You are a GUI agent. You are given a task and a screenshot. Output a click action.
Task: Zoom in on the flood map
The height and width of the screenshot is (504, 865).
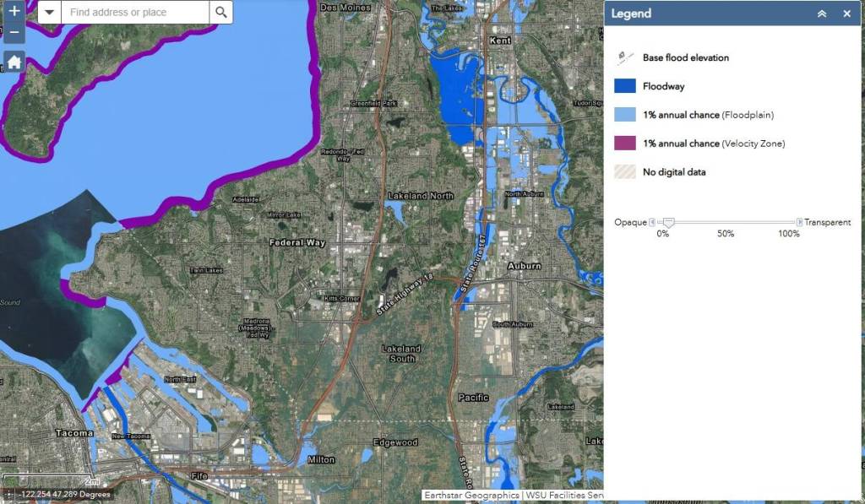point(14,12)
